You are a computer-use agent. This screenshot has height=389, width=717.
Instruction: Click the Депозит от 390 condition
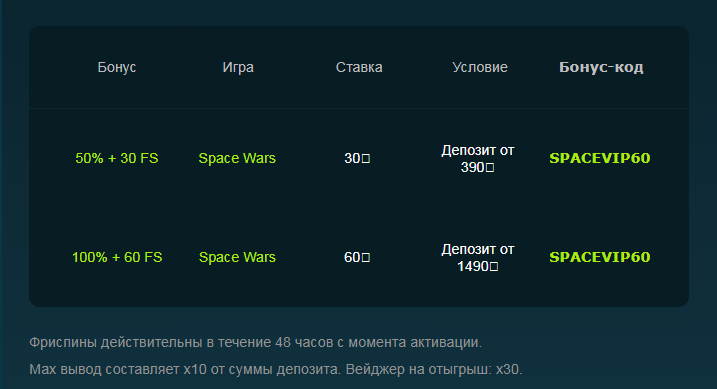(x=478, y=159)
